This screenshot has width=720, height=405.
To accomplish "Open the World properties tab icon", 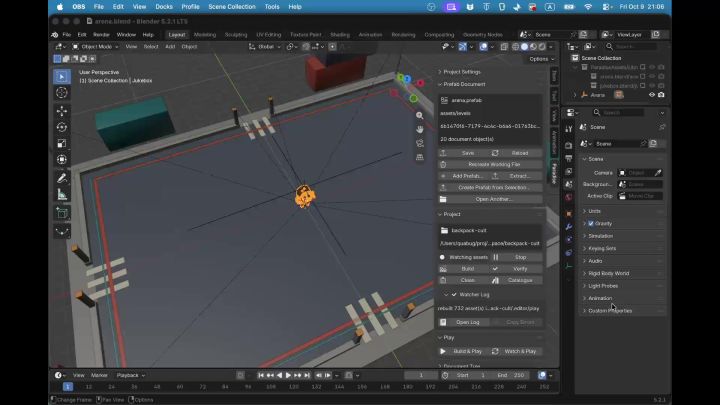I will coord(569,197).
